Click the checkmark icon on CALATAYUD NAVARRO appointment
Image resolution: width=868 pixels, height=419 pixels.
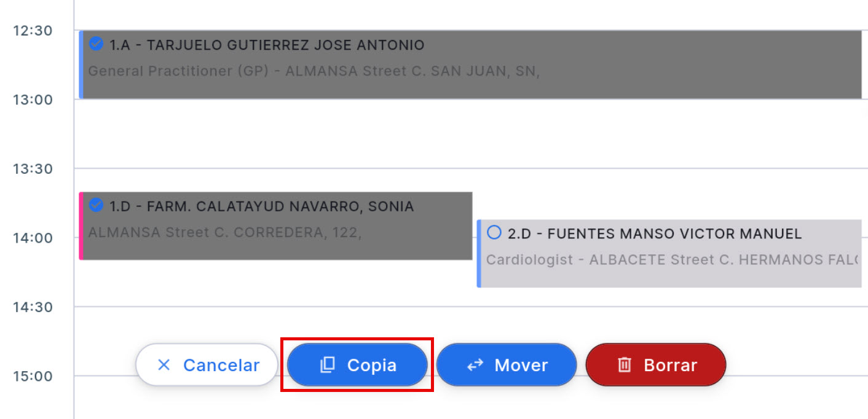tap(97, 206)
